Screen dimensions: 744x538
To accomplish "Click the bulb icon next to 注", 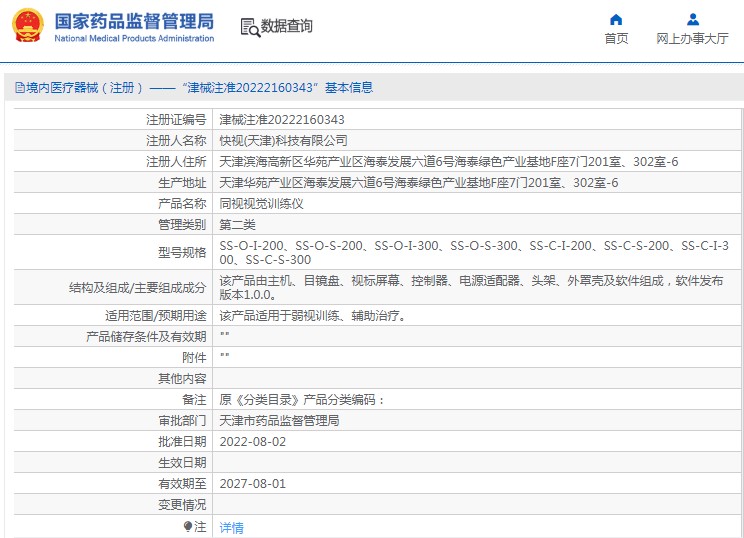I will coord(187,526).
